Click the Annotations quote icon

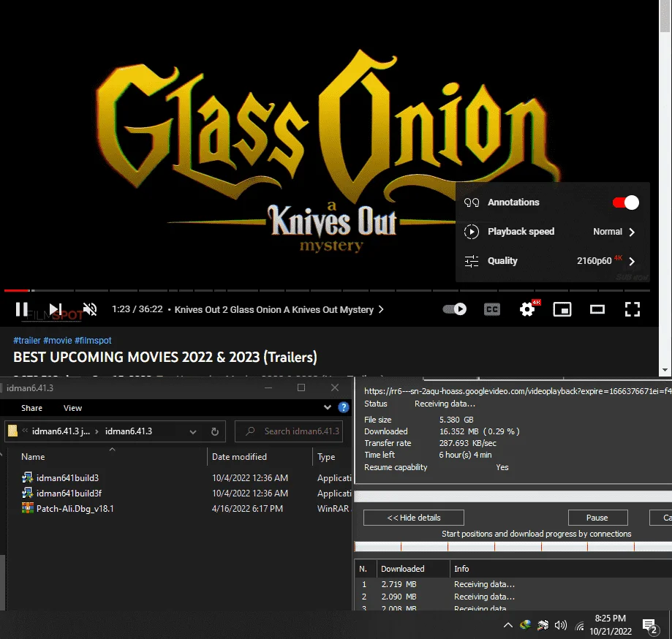click(x=472, y=203)
